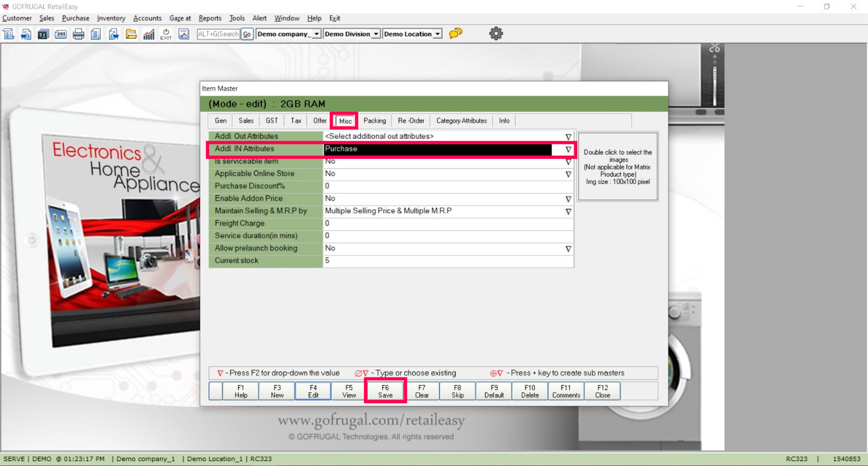
Task: Click the item image selection box
Action: [x=618, y=167]
